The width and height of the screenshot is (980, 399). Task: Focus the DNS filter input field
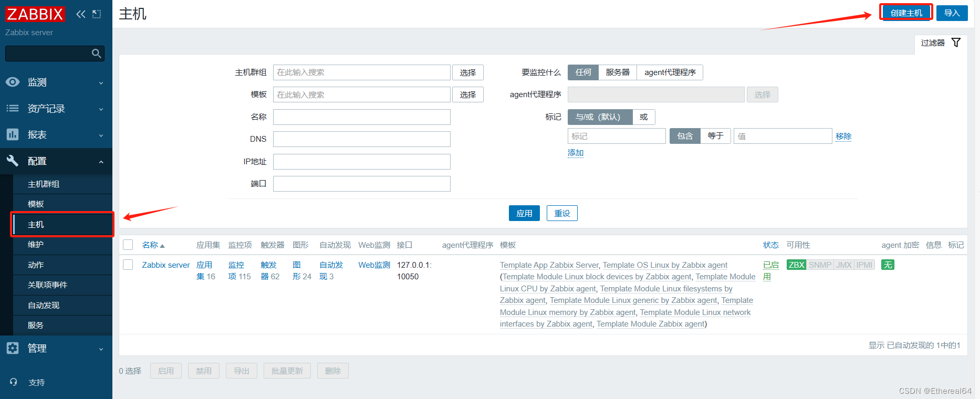(x=362, y=139)
